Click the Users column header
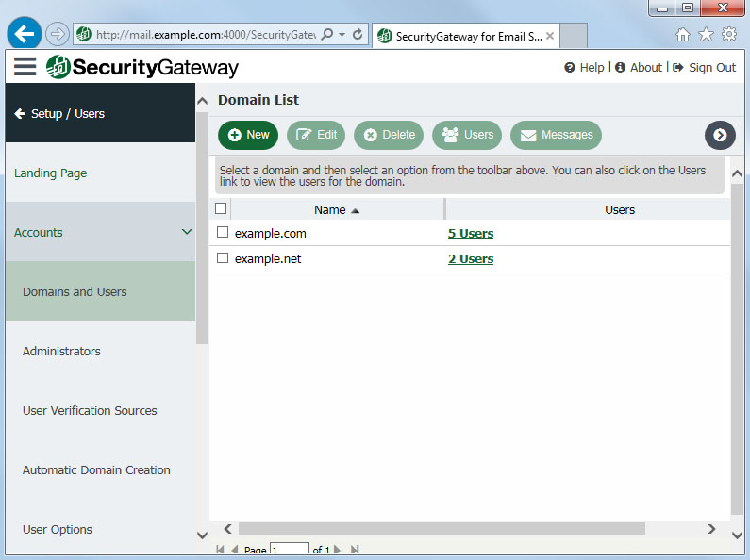Screen dimensions: 750x560 tap(620, 209)
